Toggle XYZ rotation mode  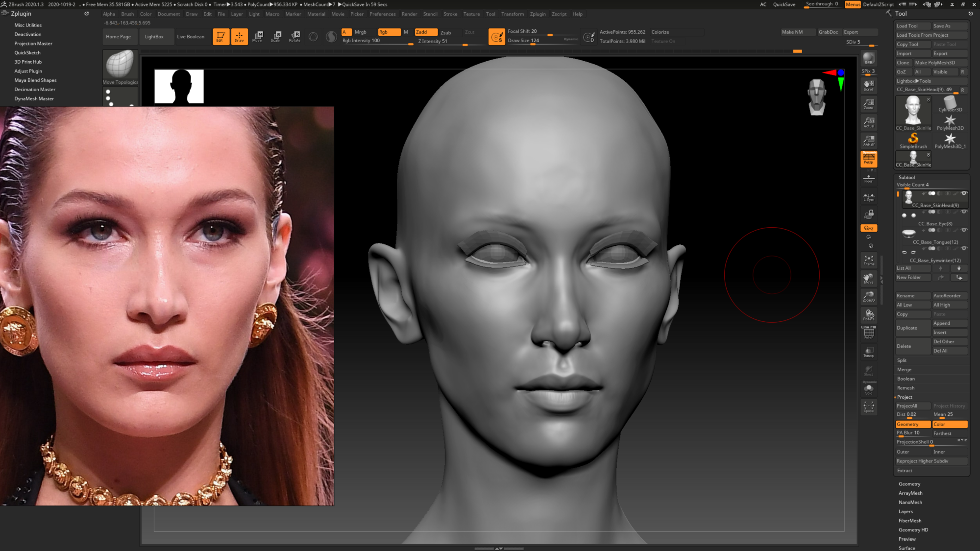coord(868,228)
